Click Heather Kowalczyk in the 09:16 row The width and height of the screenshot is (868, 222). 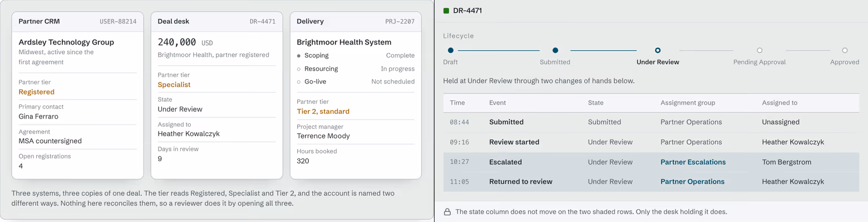tap(793, 142)
